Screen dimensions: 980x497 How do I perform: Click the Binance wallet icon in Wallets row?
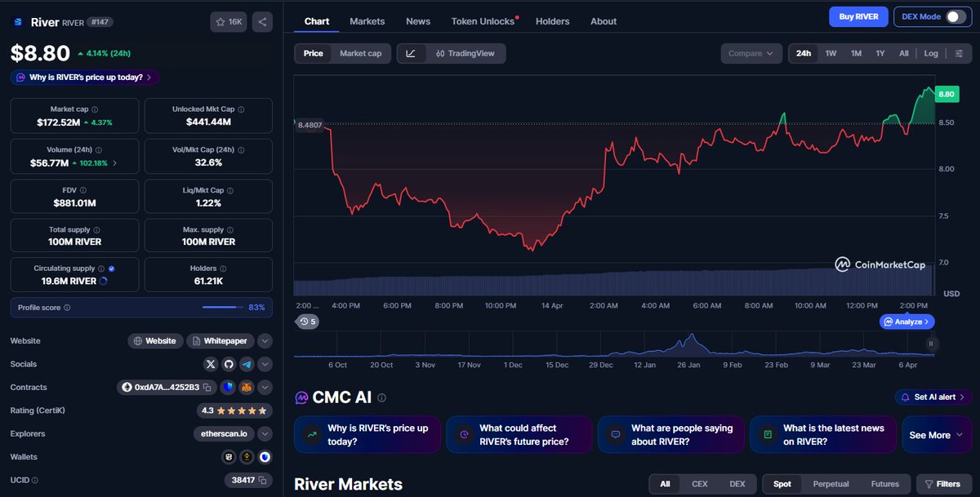[247, 457]
